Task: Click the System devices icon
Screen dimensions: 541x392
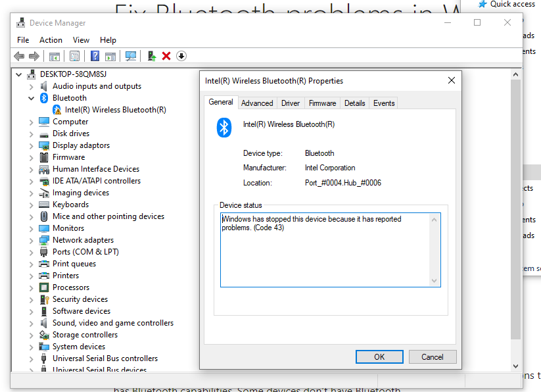Action: point(44,347)
